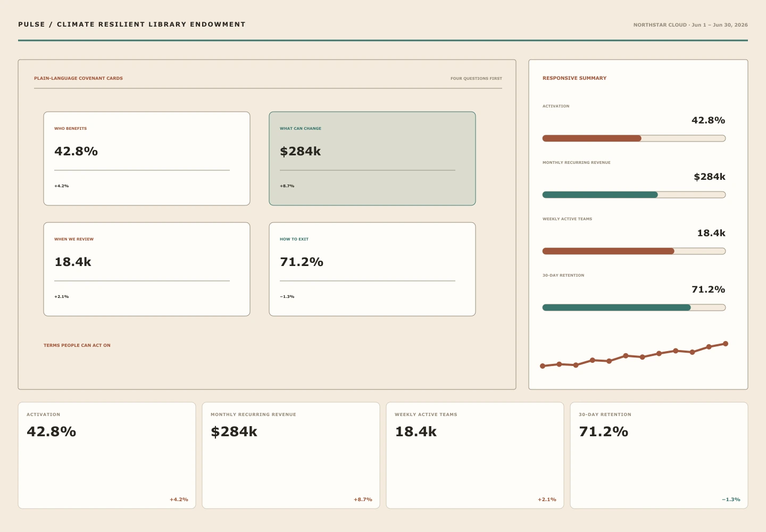Click the +4.2% delta in bottom Activation tile
The image size is (766, 532).
pyautogui.click(x=179, y=500)
